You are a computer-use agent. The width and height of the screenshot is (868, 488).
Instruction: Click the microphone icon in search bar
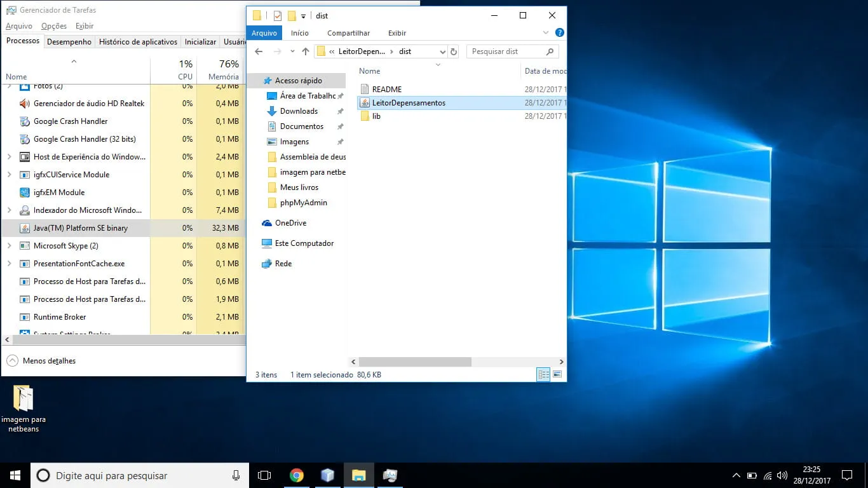[236, 475]
